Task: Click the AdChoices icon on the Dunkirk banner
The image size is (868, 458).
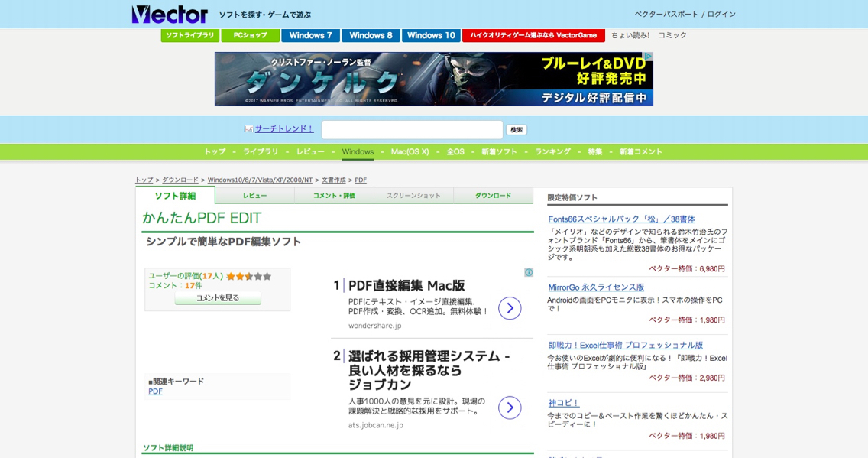Action: tap(648, 57)
